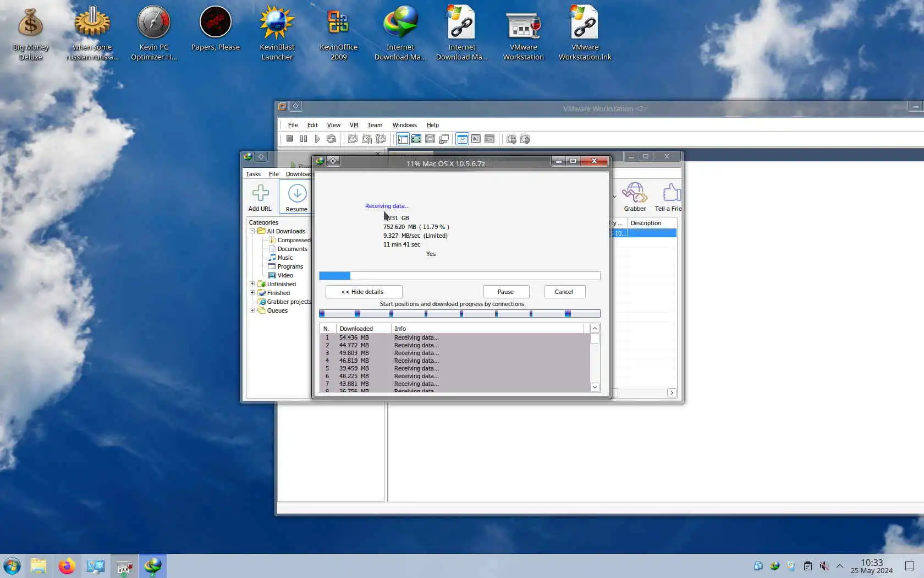Click the connections list scroll-up arrow
This screenshot has height=578, width=924.
(595, 329)
